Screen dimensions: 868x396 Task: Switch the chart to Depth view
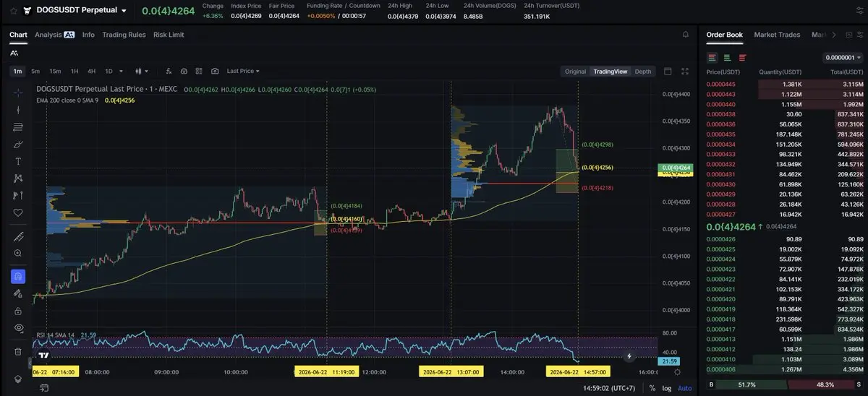tap(642, 72)
